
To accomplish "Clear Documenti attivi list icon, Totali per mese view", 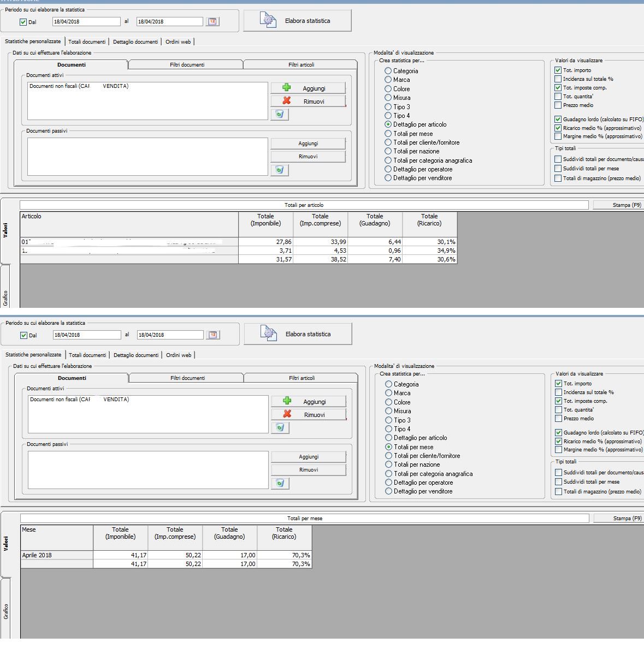I will [x=280, y=427].
